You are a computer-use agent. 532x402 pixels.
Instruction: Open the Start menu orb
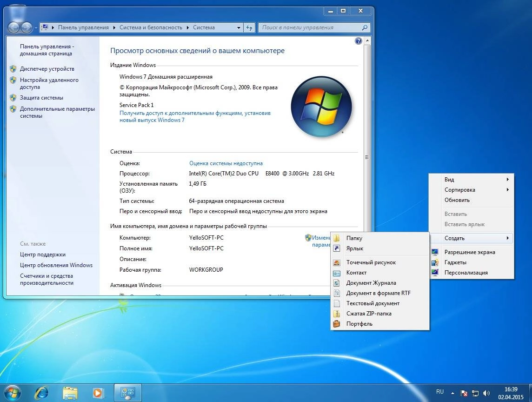12,393
